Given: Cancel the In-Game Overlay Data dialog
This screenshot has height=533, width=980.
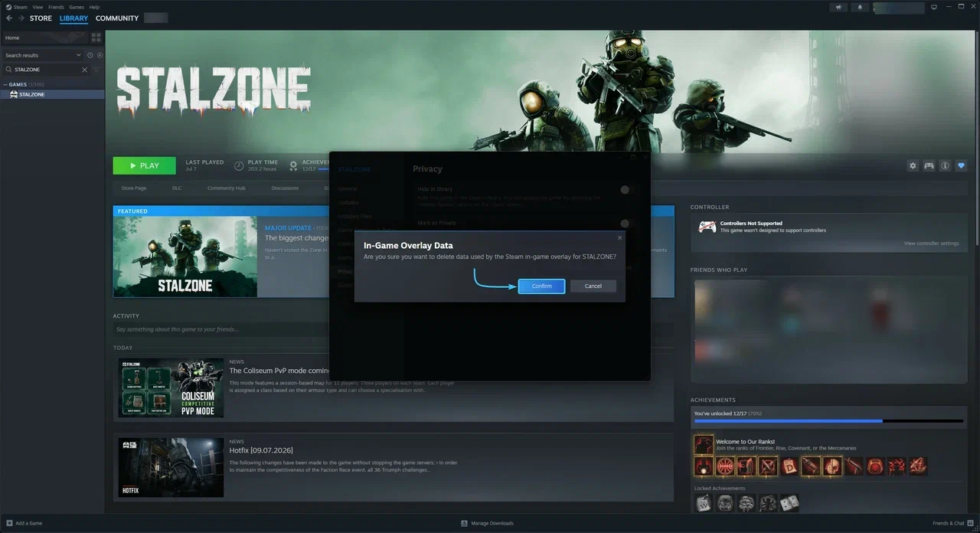Looking at the screenshot, I should 593,286.
